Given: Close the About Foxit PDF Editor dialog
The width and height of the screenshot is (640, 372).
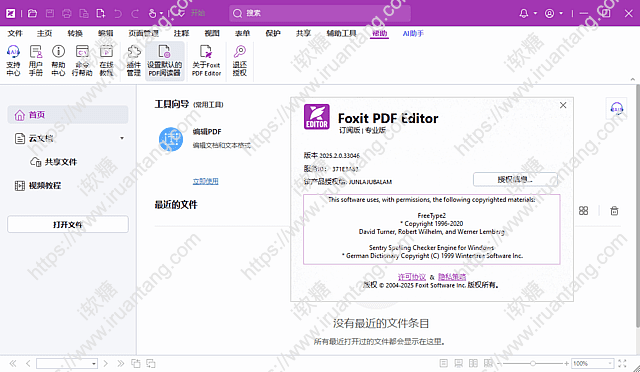Looking at the screenshot, I should click(x=563, y=105).
